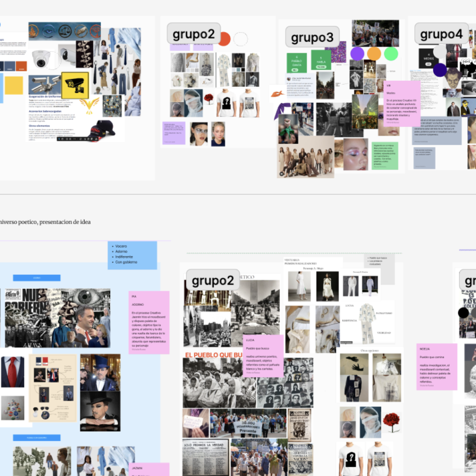Select the blue ADORNO bar above the eye collage
476x476 pixels.
point(36,278)
